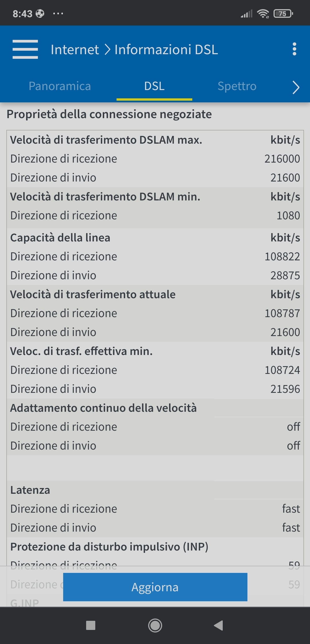This screenshot has width=310, height=644.
Task: Select the DSL tab
Action: click(154, 86)
